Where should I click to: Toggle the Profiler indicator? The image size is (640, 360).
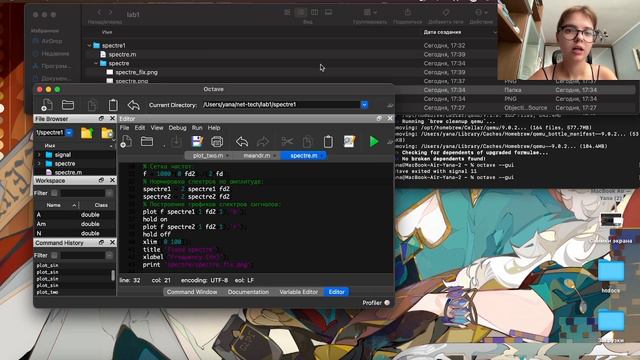(x=387, y=303)
